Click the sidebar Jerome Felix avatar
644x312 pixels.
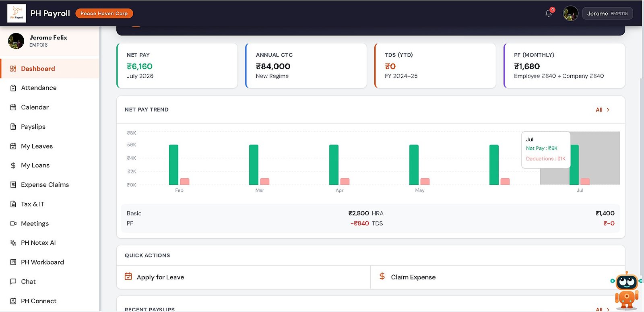pyautogui.click(x=16, y=41)
